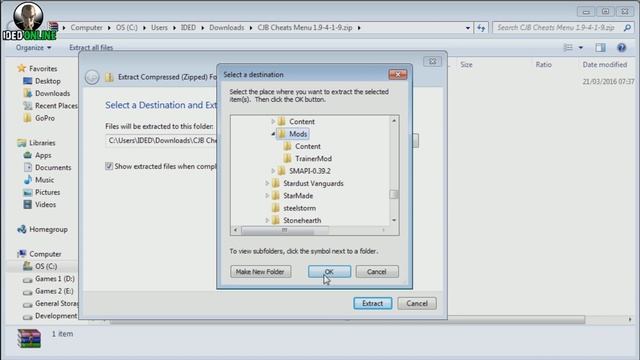The height and width of the screenshot is (360, 640).
Task: Click the Libraries icon in sidebar
Action: pyautogui.click(x=22, y=143)
